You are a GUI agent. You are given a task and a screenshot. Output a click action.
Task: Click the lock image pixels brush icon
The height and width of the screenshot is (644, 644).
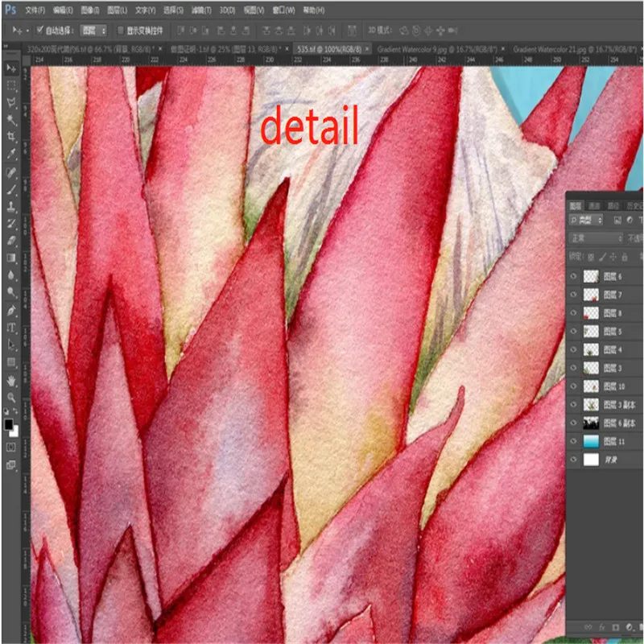point(602,257)
